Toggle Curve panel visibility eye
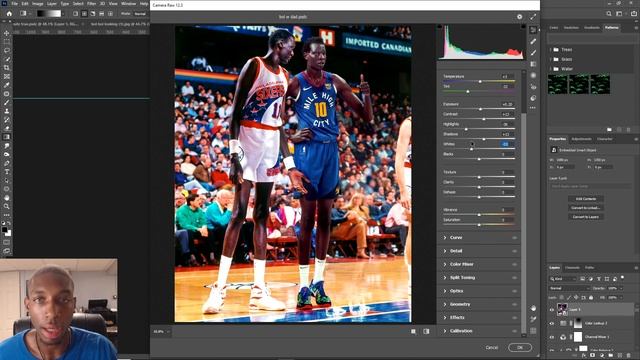 [514, 238]
